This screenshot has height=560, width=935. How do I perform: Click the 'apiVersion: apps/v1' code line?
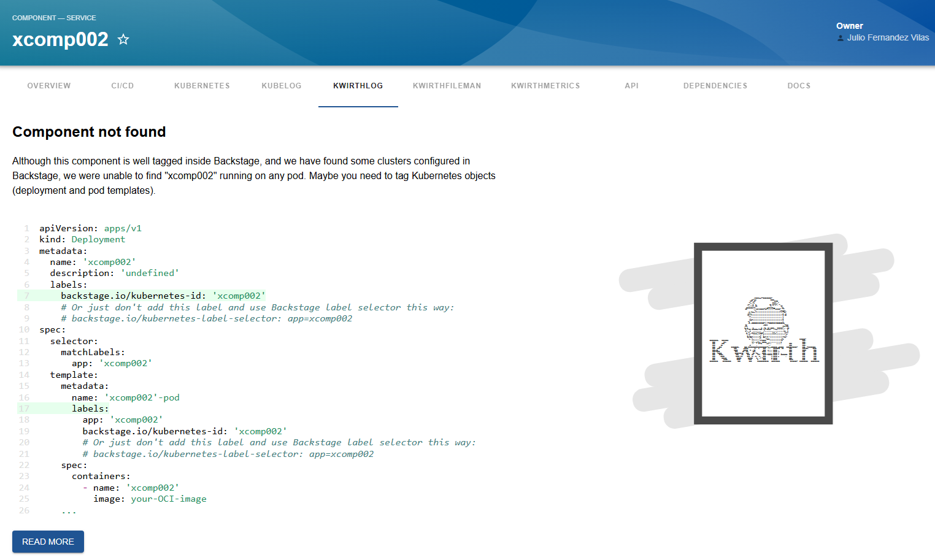(91, 228)
